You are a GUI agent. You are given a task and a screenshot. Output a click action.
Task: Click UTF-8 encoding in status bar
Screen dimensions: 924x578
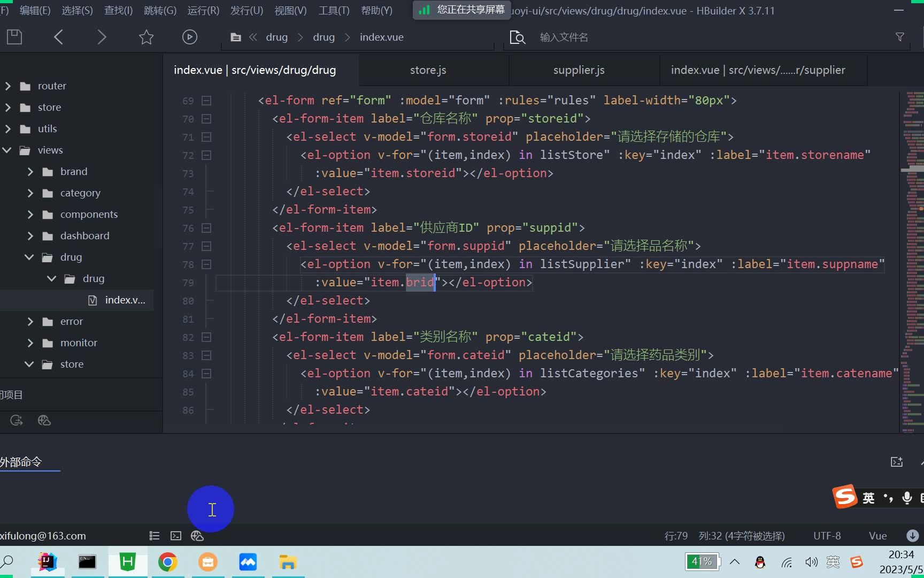[827, 536]
